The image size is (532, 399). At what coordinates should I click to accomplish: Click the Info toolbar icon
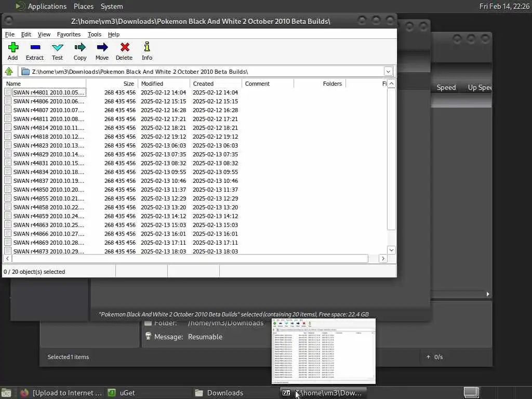pos(147,47)
